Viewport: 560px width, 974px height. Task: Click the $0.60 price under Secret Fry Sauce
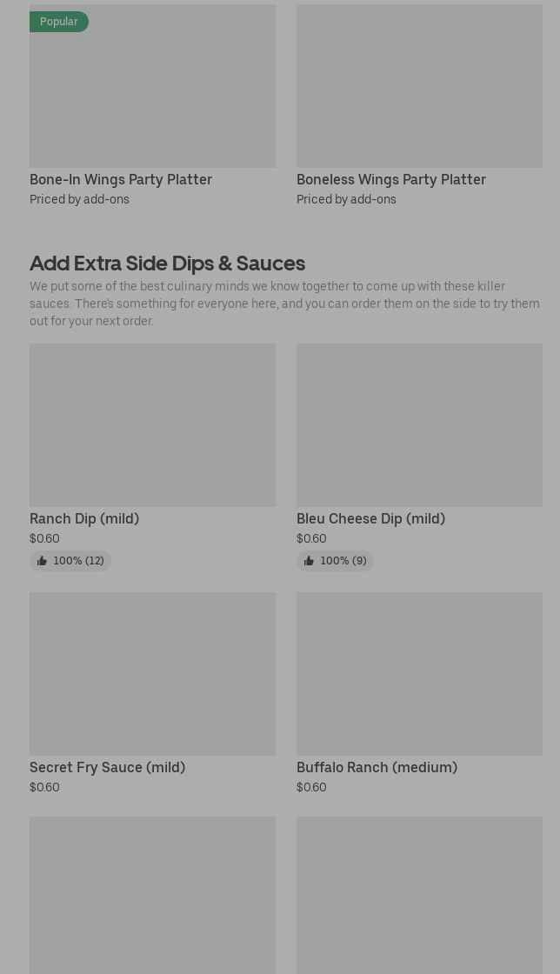44,787
